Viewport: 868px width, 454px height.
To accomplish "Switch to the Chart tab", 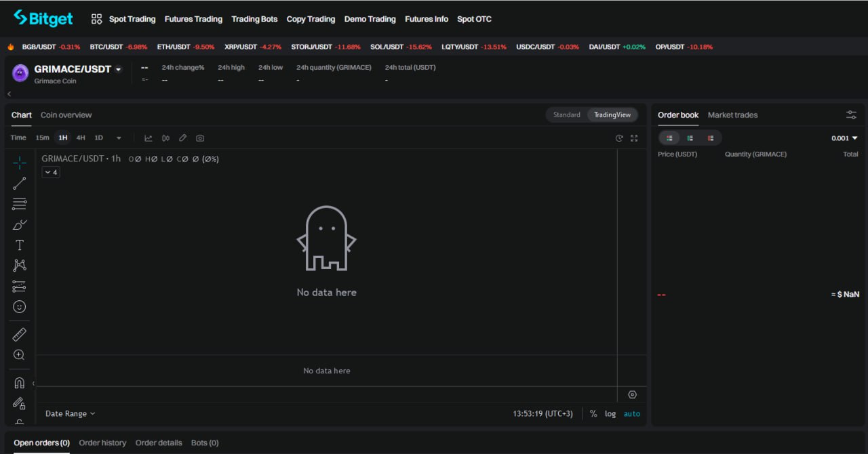I will 21,115.
